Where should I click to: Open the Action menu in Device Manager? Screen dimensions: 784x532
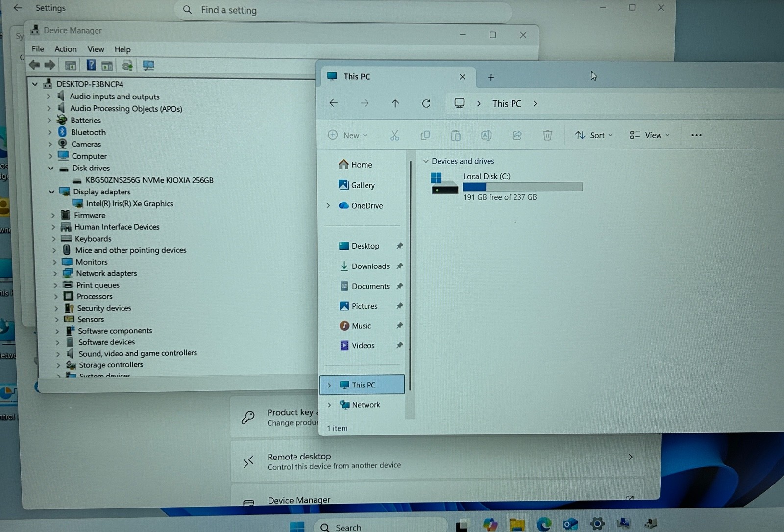pyautogui.click(x=66, y=49)
